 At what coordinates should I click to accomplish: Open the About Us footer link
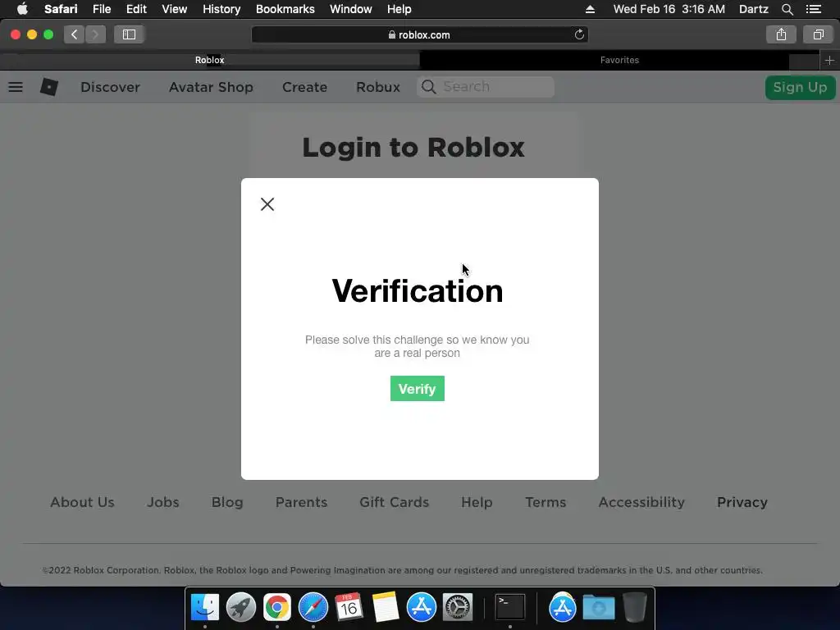pos(83,502)
